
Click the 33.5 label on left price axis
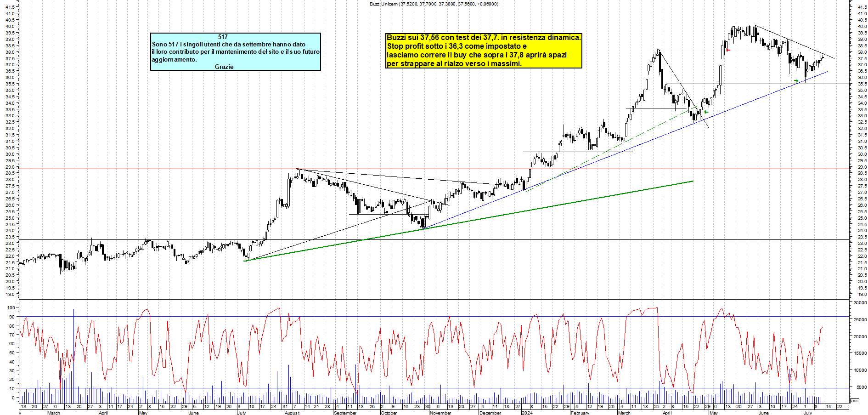(x=10, y=109)
